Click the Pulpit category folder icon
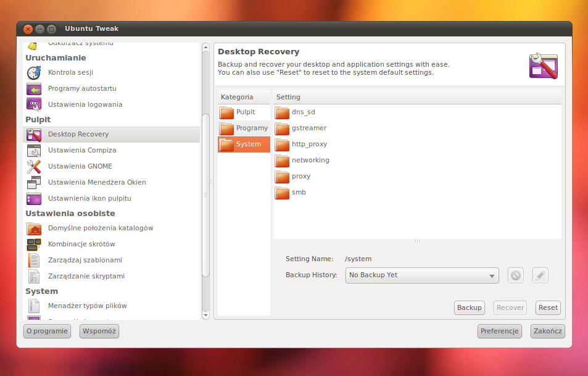 click(226, 112)
